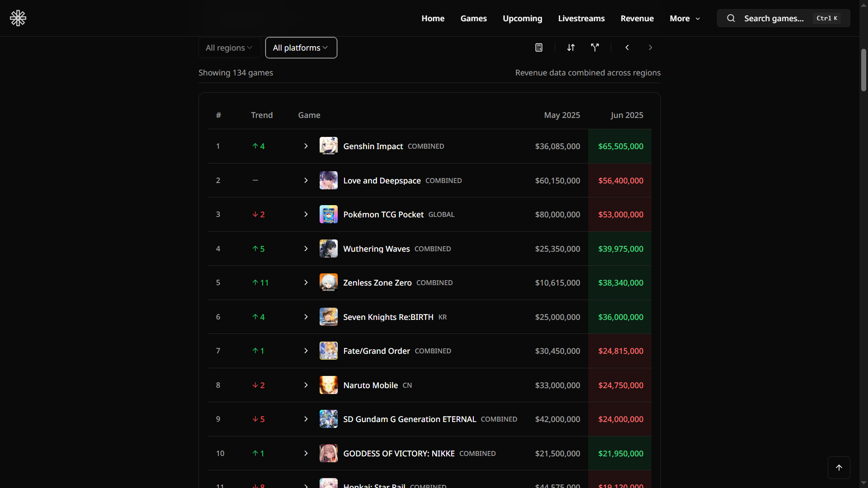Click the page vertical scrollbar thumb
The image size is (868, 488).
pos(863,70)
